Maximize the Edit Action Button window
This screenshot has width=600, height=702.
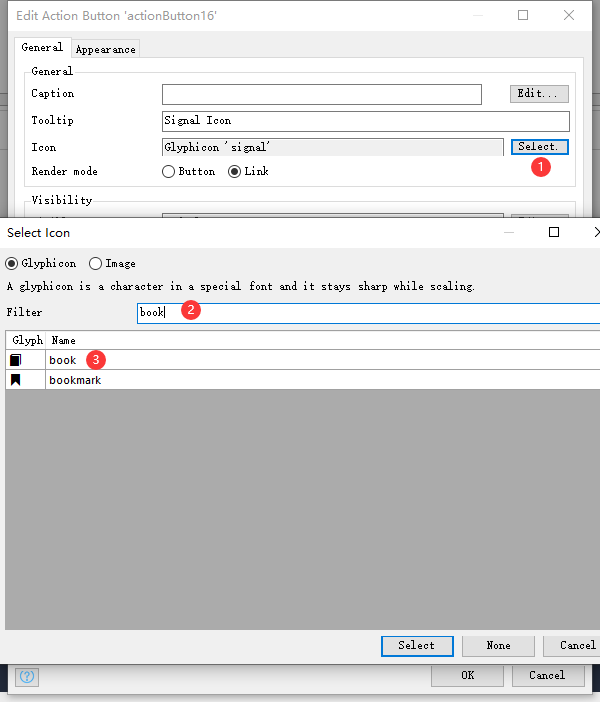523,15
